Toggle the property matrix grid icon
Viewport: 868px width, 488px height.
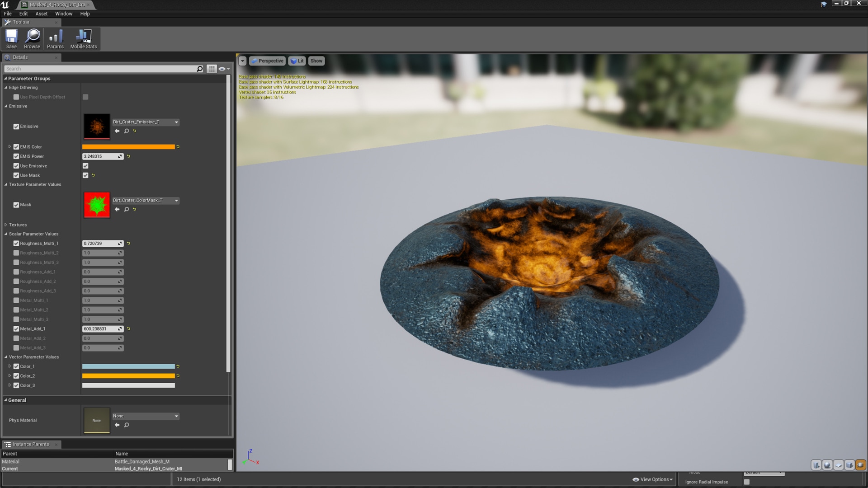[x=212, y=69]
